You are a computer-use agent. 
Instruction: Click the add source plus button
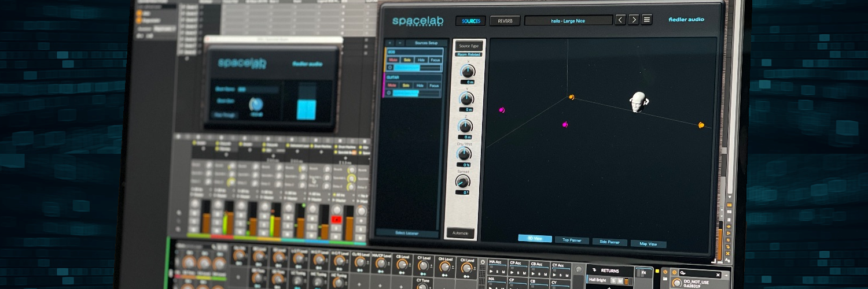[389, 43]
